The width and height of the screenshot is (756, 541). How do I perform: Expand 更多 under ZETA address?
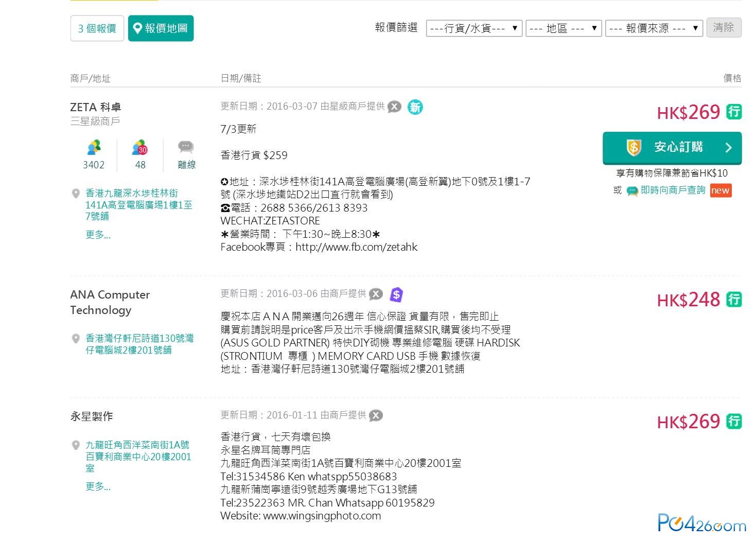click(98, 235)
